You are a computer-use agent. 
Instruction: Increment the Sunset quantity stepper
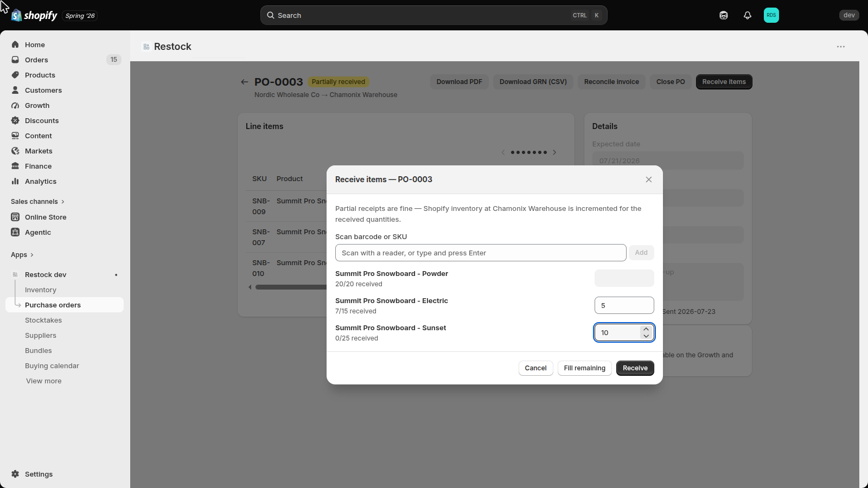[646, 329]
